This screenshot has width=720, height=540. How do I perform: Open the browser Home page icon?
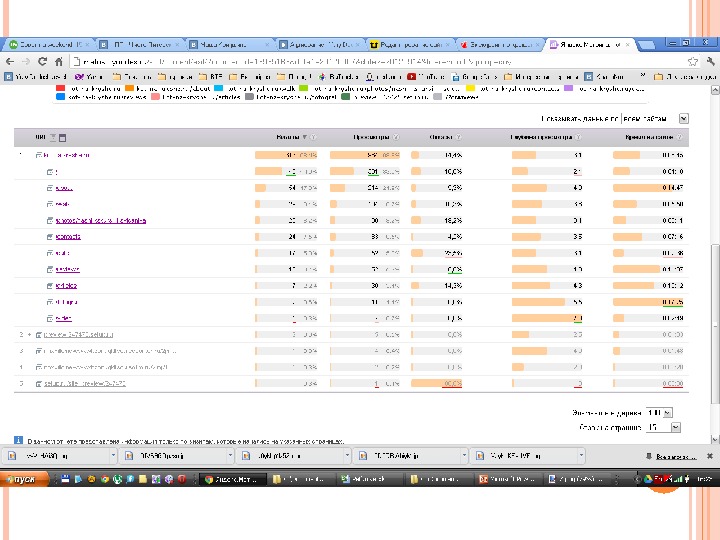(58, 61)
